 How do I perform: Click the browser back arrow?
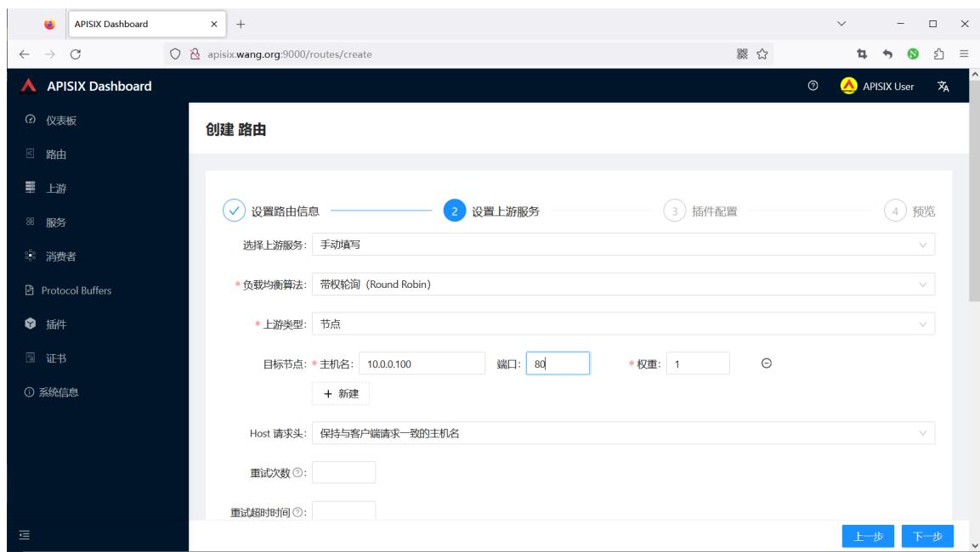tap(25, 54)
